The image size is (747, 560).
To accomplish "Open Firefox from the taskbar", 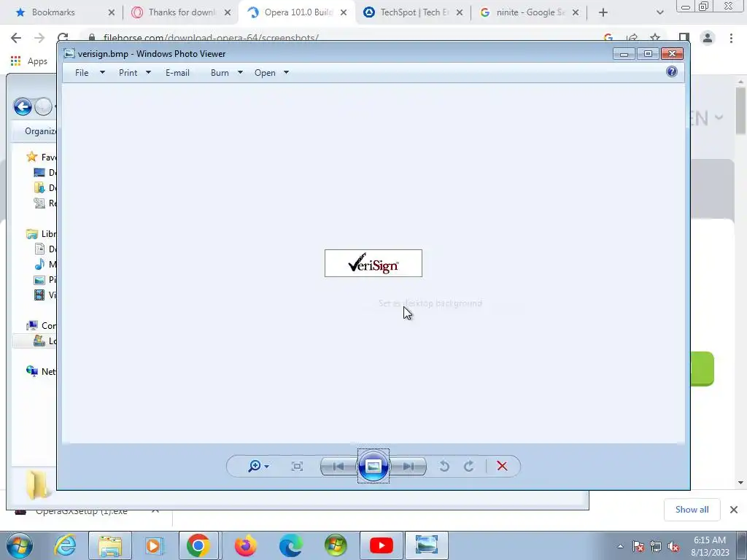I will [x=246, y=545].
